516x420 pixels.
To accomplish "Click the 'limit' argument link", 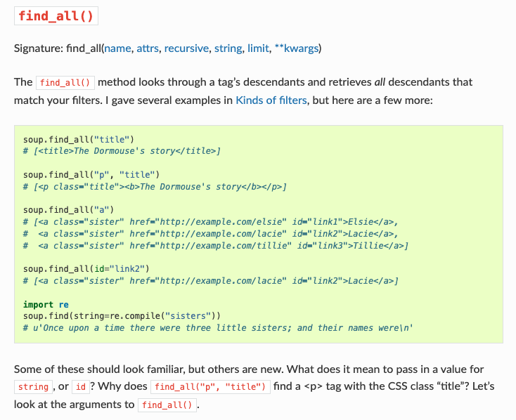I will [x=258, y=48].
